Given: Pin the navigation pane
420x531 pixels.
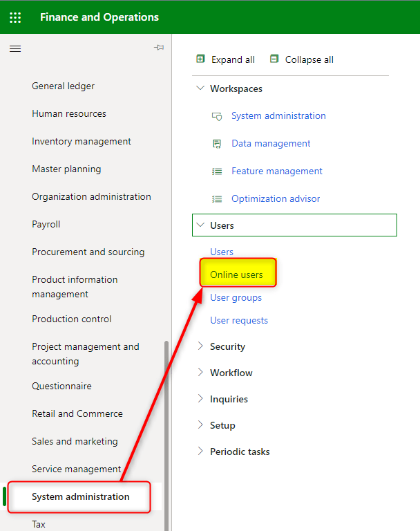Looking at the screenshot, I should tap(159, 48).
